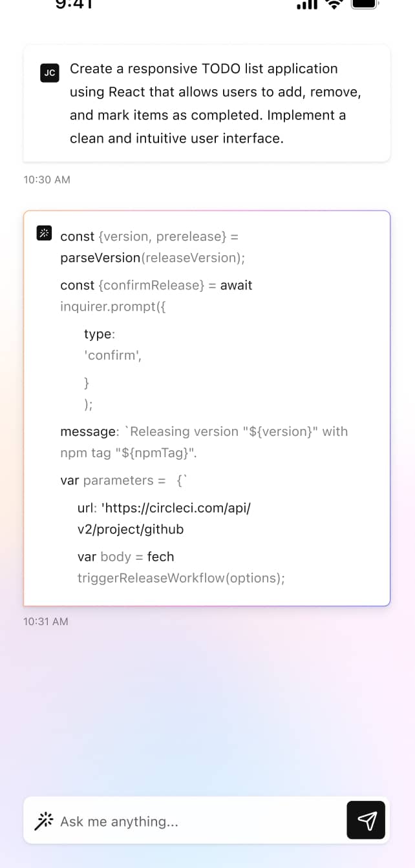Viewport: 415px width, 868px height.
Task: Select the AI avatar icon on the code message
Action: pyautogui.click(x=44, y=234)
